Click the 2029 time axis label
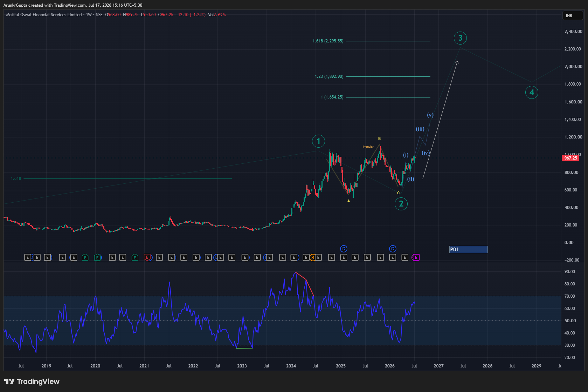The image size is (588, 392). click(x=537, y=366)
